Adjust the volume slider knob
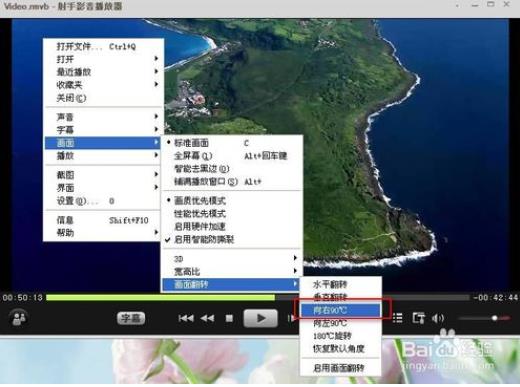This screenshot has width=520, height=387. (495, 318)
